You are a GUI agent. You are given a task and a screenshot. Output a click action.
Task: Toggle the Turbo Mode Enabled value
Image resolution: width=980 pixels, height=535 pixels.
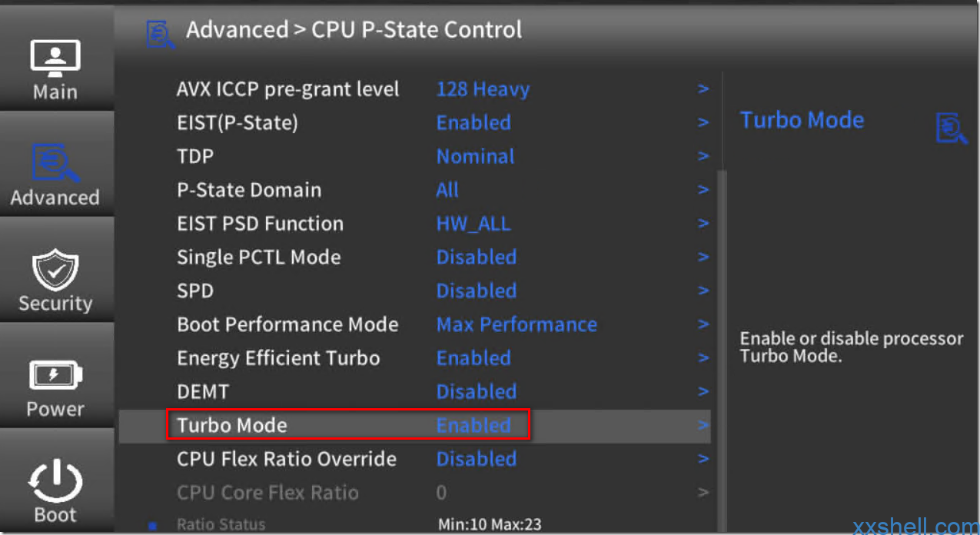[473, 425]
